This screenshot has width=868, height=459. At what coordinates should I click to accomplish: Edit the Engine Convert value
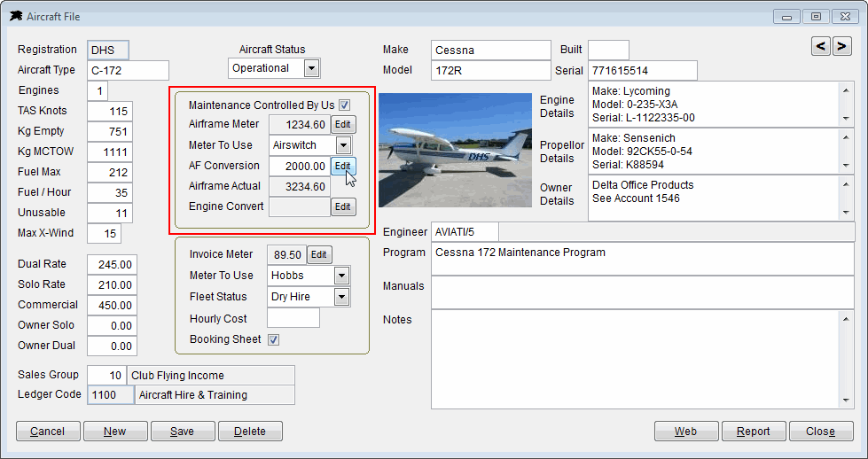pos(343,206)
